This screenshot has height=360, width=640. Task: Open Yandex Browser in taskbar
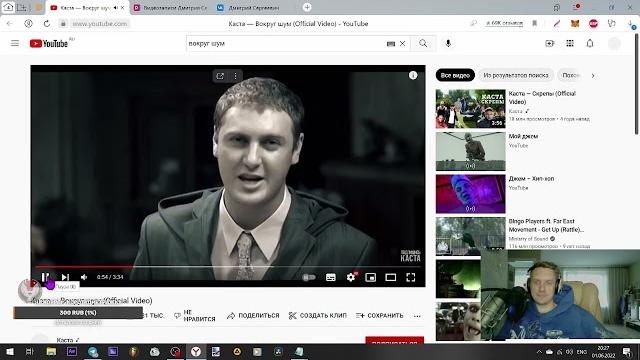(x=196, y=351)
